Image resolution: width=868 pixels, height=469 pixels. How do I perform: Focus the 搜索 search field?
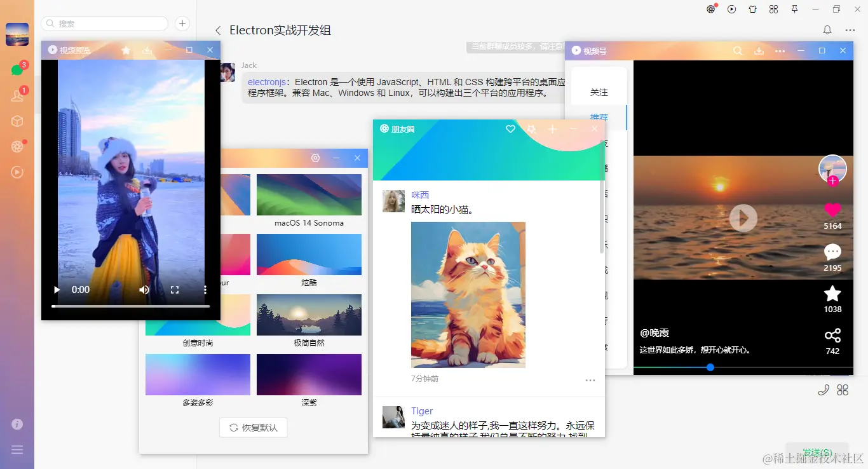[x=104, y=24]
